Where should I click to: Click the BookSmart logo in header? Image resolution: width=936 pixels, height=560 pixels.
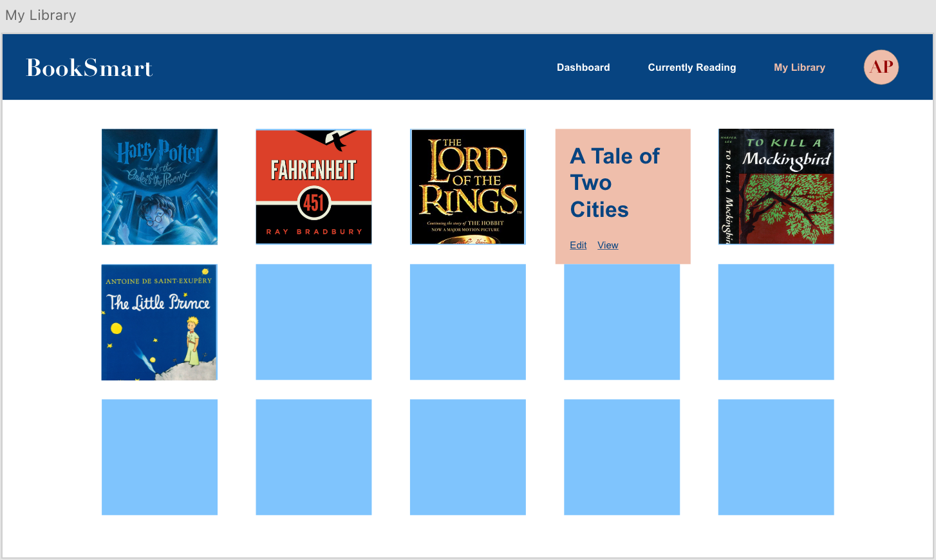click(89, 68)
